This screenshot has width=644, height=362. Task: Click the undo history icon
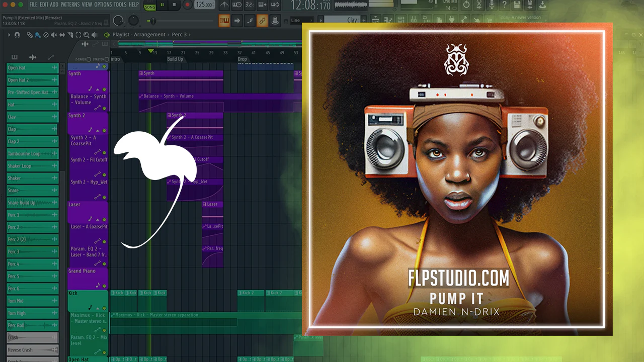point(466,5)
